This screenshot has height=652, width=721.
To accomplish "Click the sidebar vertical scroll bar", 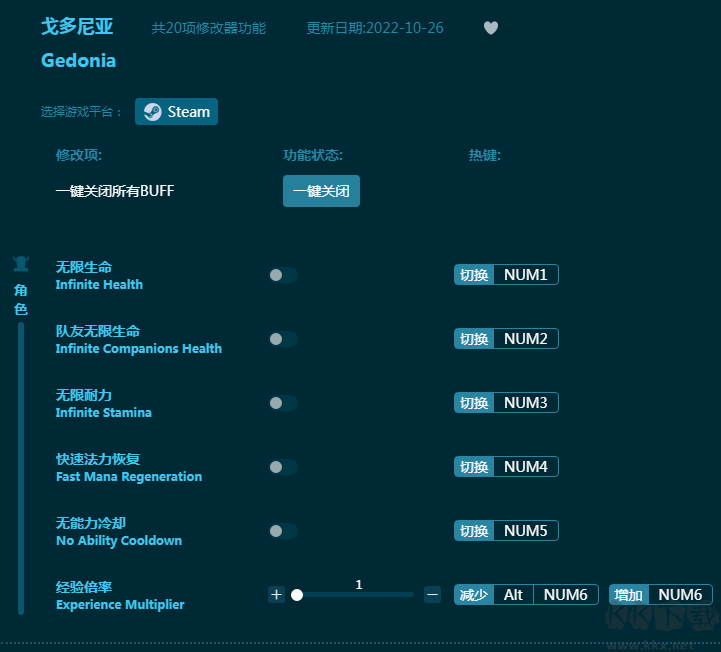I will (x=21, y=468).
